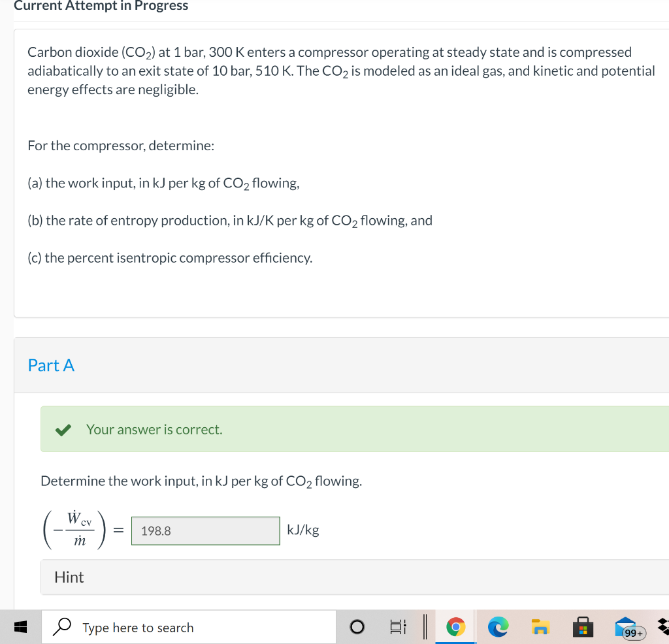
Task: Activate Cortana
Action: pyautogui.click(x=357, y=626)
